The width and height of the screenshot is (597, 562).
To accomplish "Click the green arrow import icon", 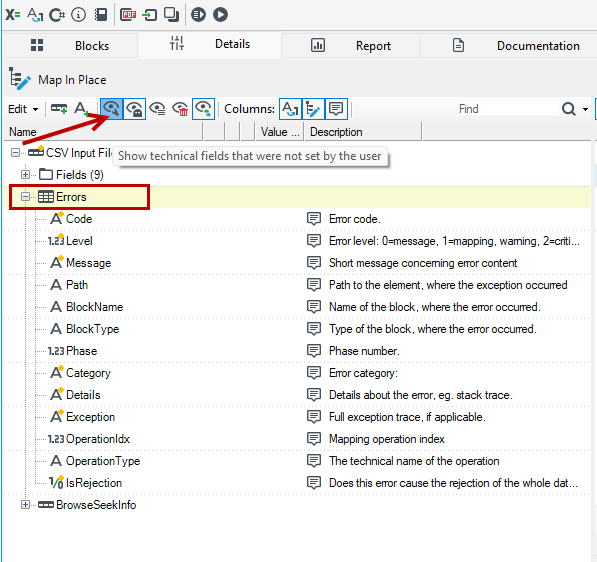I will click(x=149, y=15).
